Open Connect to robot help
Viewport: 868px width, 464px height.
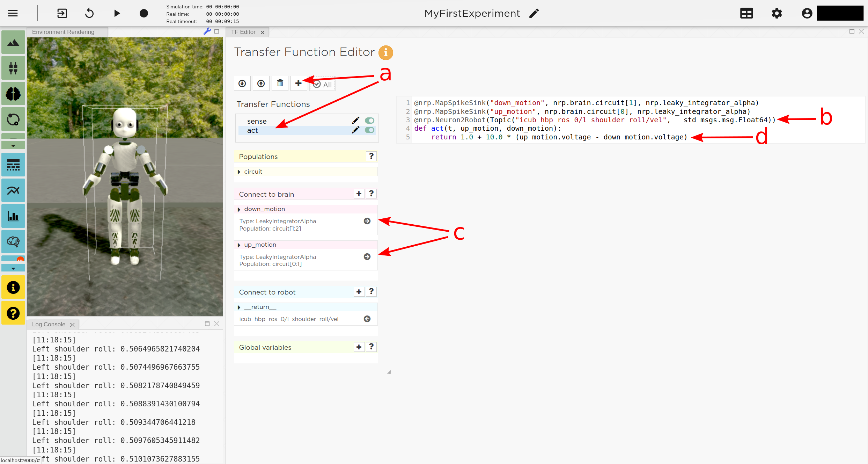coord(371,292)
